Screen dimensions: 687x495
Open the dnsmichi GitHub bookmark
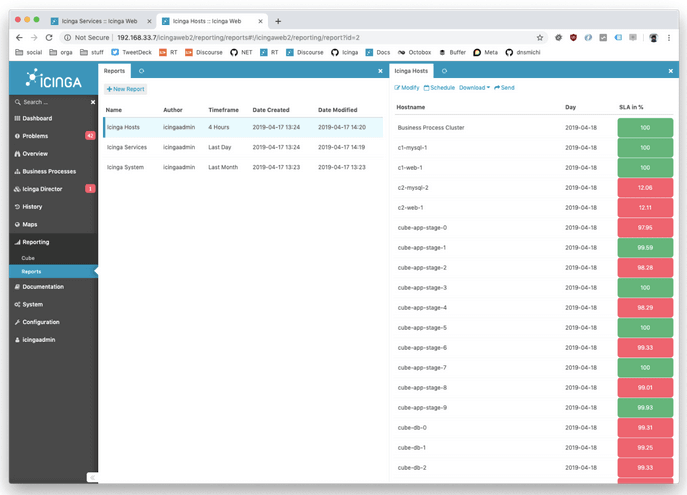[x=523, y=52]
